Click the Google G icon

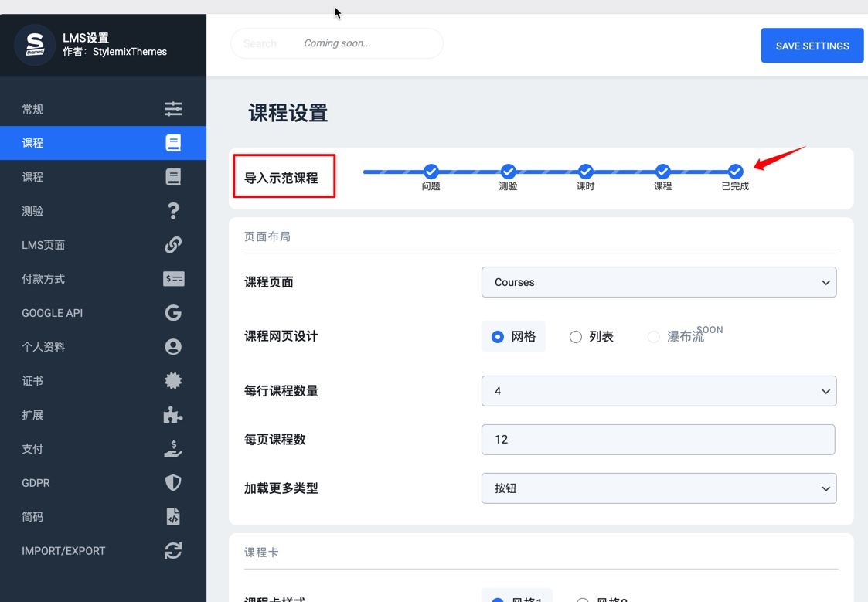click(173, 313)
